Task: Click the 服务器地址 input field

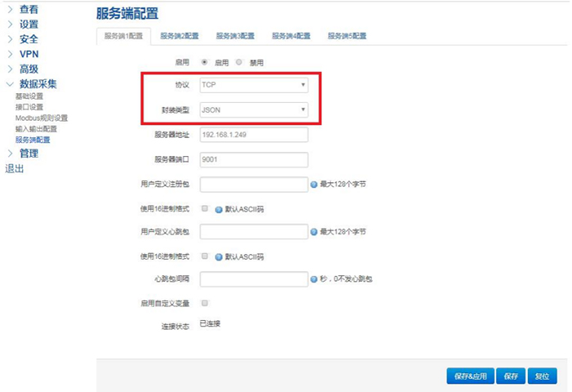Action: [x=254, y=135]
